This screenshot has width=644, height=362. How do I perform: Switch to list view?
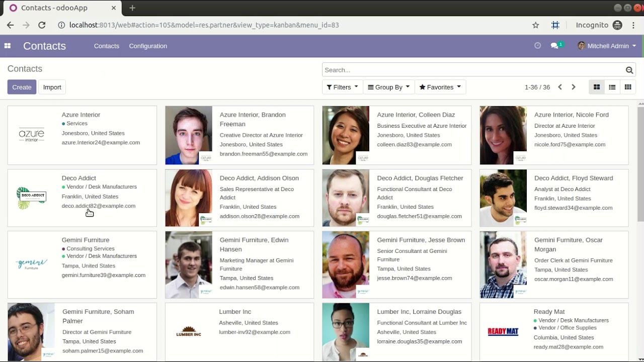click(612, 87)
